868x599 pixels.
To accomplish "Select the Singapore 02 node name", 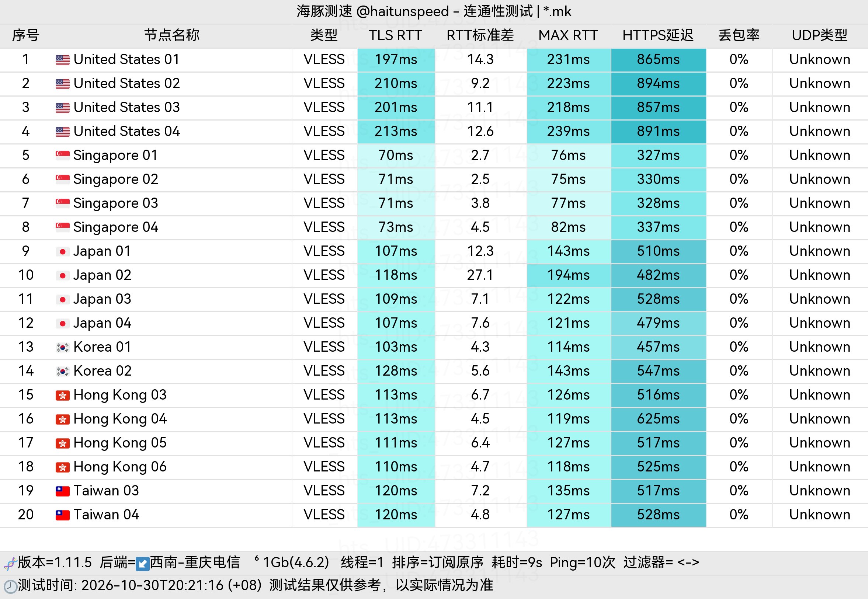I will [x=116, y=180].
